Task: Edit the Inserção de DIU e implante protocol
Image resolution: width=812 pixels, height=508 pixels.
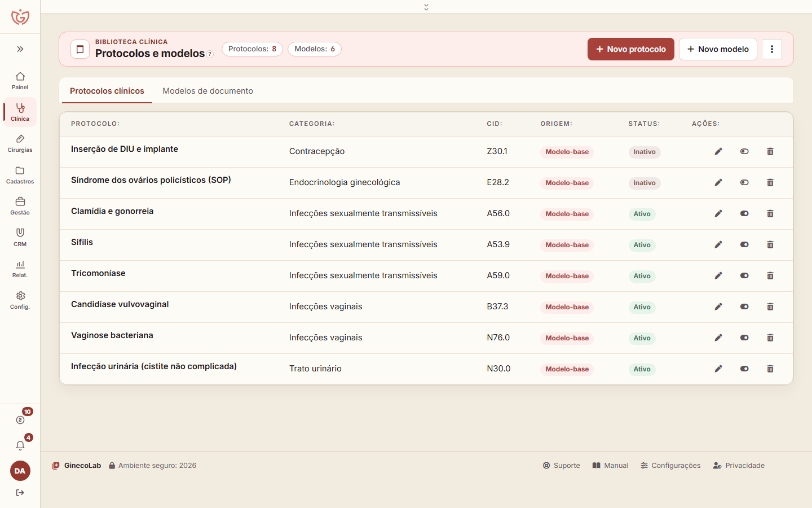Action: tap(718, 151)
